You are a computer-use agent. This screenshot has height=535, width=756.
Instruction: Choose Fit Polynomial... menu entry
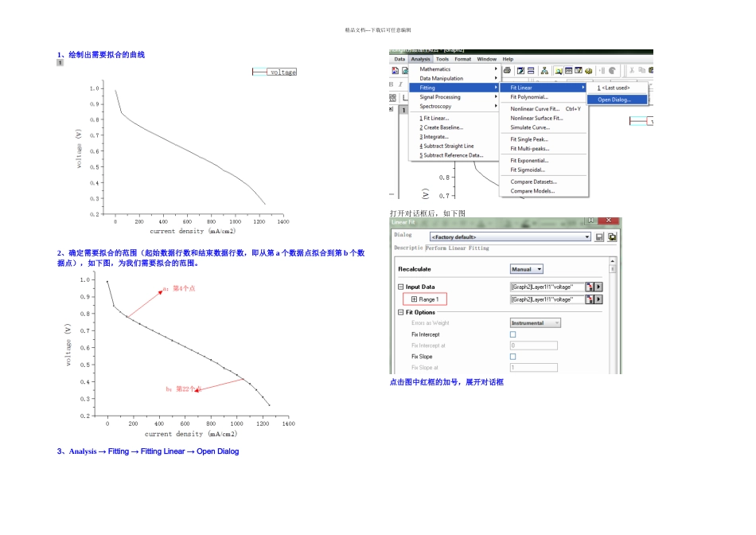coord(544,97)
